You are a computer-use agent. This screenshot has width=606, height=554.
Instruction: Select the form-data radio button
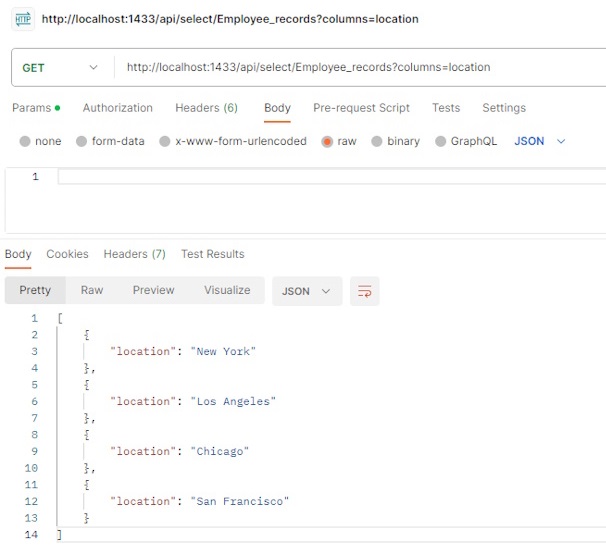tap(81, 141)
